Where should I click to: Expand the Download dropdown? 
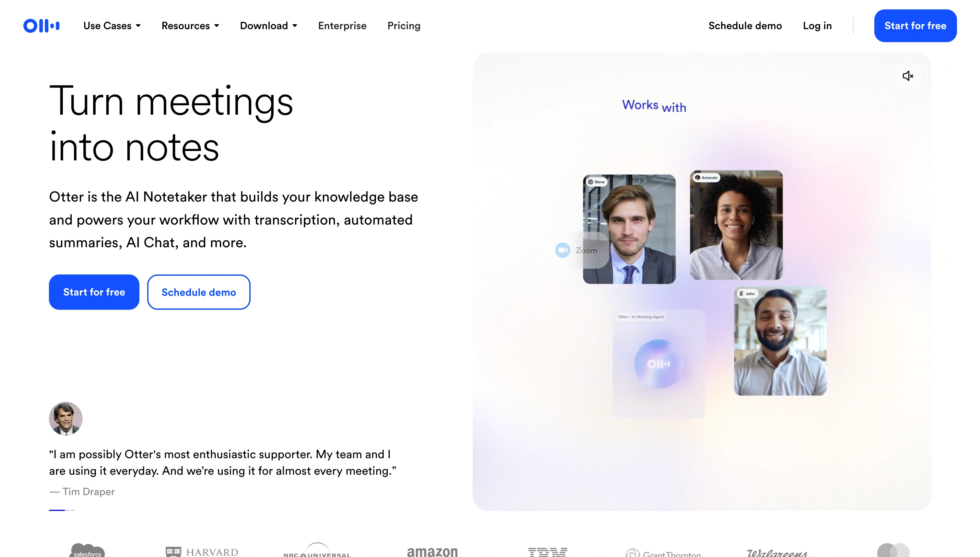point(269,26)
